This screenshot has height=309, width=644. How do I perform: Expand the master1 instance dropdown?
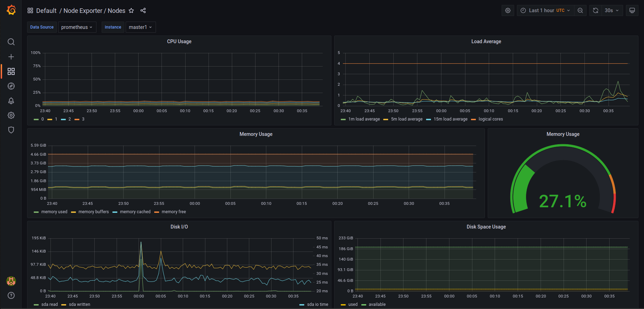(141, 27)
